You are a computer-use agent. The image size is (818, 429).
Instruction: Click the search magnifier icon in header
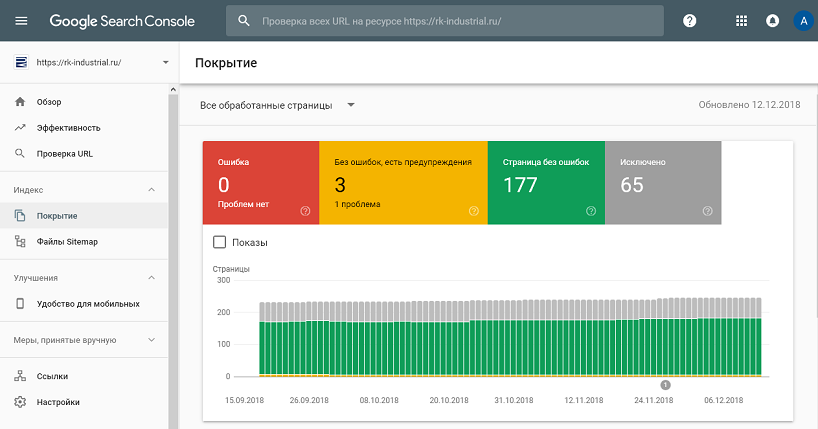coord(244,21)
